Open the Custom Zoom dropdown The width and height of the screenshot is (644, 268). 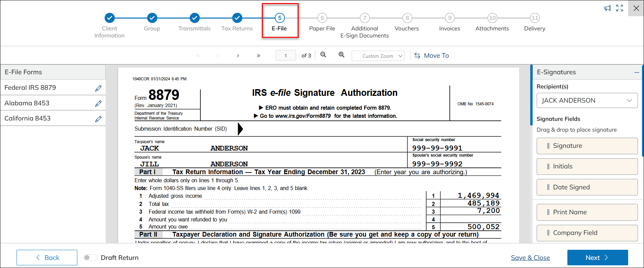(378, 56)
